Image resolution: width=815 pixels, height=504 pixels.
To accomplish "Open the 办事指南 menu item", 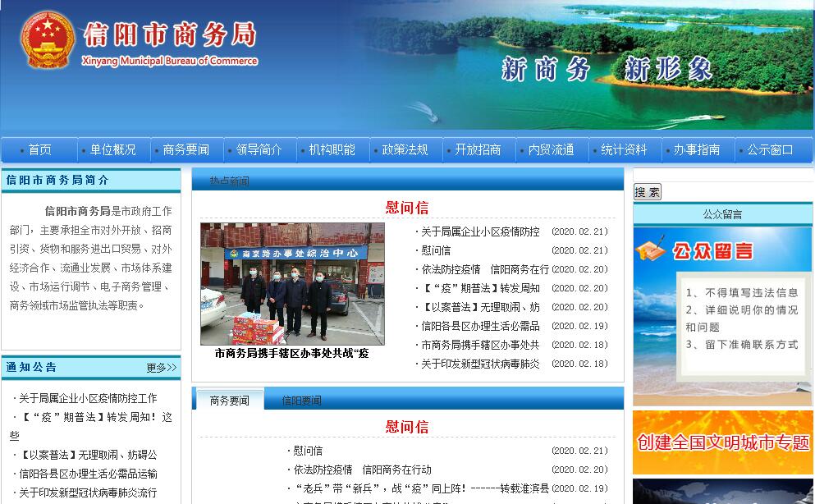I will pyautogui.click(x=697, y=150).
